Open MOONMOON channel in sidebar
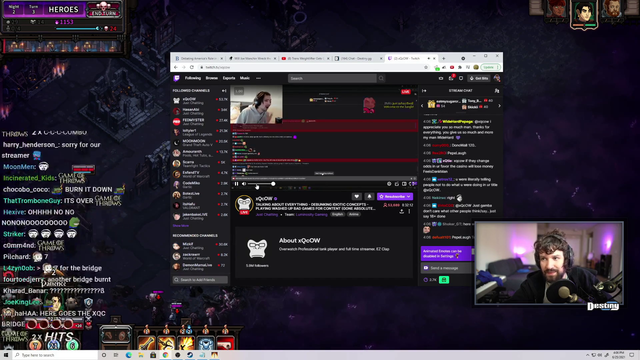The height and width of the screenshot is (360, 640). pos(200,142)
